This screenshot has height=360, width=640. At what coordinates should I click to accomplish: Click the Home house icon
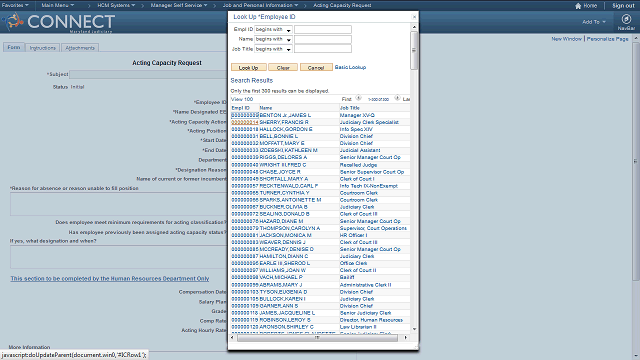click(x=578, y=6)
